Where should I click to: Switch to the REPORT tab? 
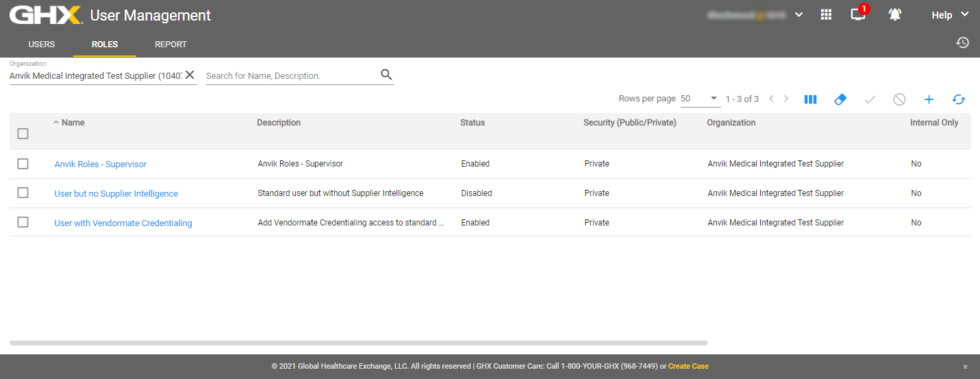point(171,45)
